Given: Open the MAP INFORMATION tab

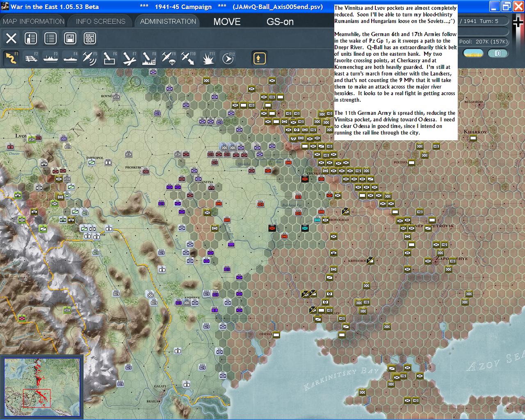Looking at the screenshot, I should tap(34, 21).
